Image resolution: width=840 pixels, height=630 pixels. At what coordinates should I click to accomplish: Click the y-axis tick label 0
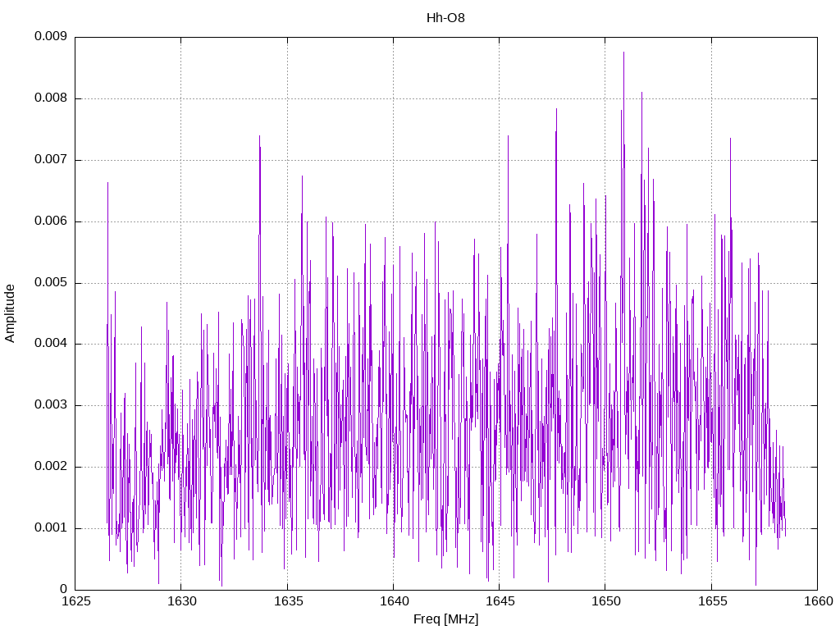(64, 589)
